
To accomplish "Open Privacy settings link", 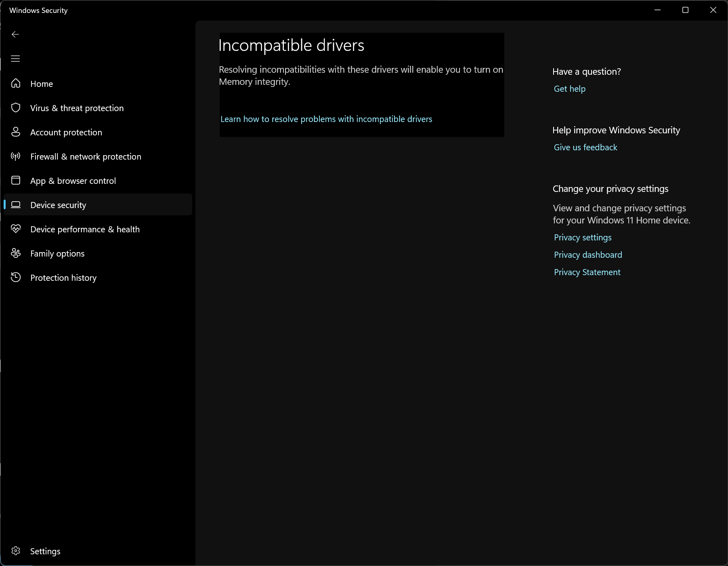I will (583, 238).
